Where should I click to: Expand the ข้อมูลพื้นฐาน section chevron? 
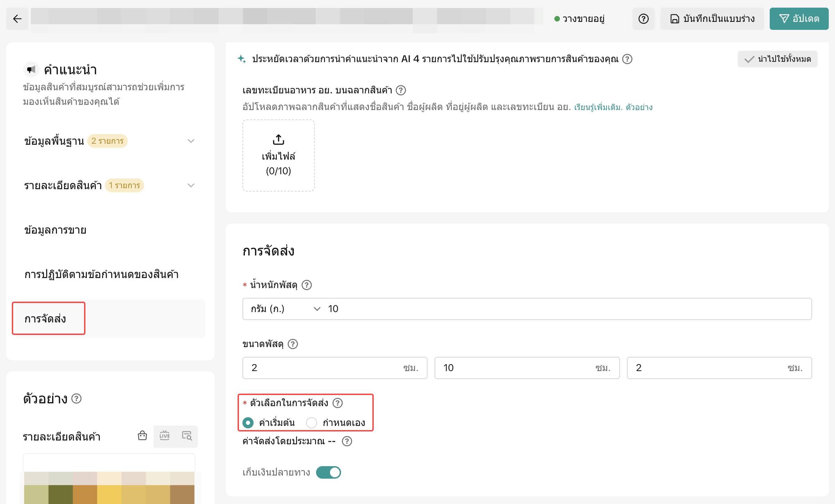[x=191, y=141]
